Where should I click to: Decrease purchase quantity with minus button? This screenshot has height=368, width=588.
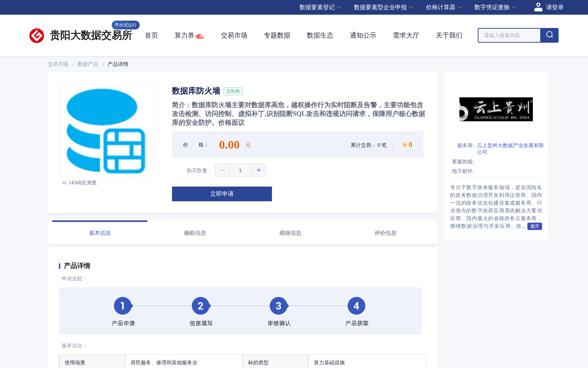point(222,170)
